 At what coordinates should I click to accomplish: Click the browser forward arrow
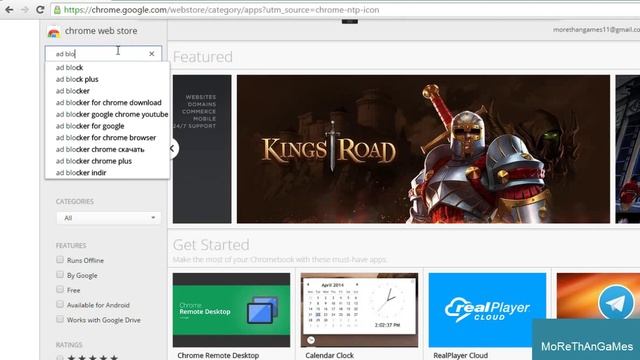(x=24, y=9)
